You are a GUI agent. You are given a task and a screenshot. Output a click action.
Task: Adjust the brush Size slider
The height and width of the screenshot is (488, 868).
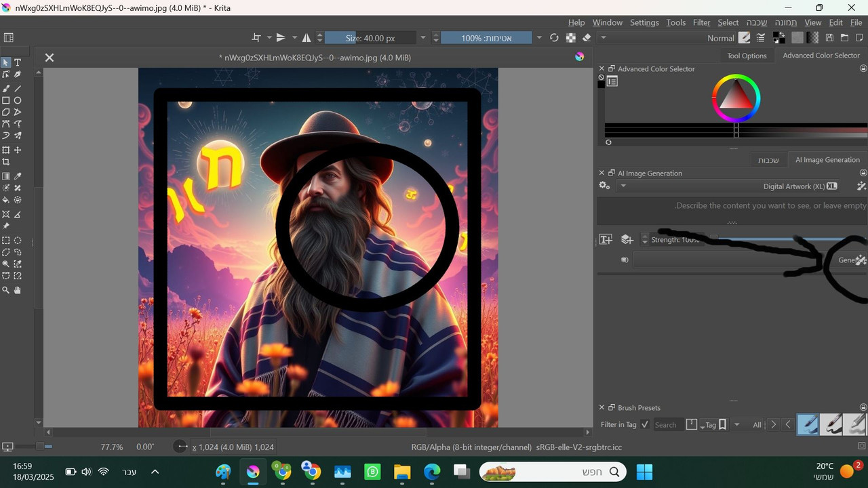click(370, 38)
